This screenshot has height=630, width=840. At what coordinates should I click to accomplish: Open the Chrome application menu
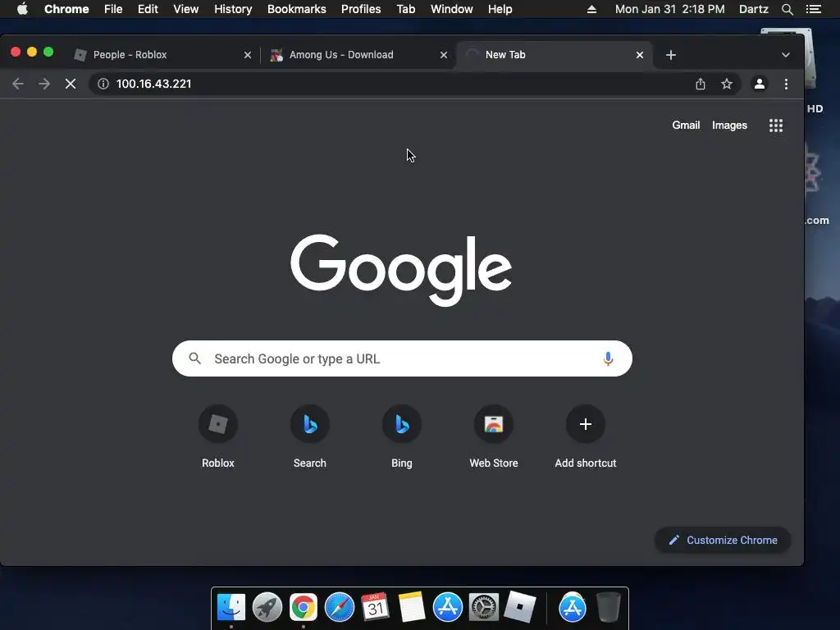[66, 9]
